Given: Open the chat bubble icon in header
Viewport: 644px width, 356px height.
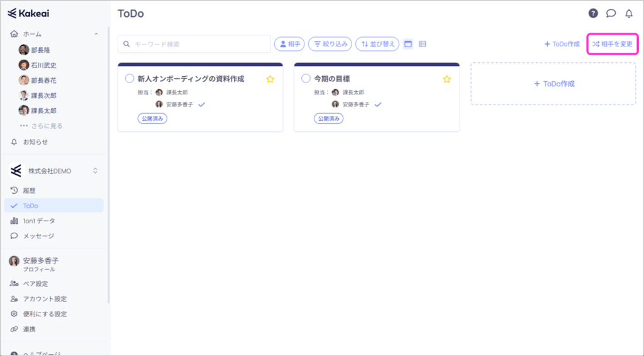Looking at the screenshot, I should (x=611, y=13).
